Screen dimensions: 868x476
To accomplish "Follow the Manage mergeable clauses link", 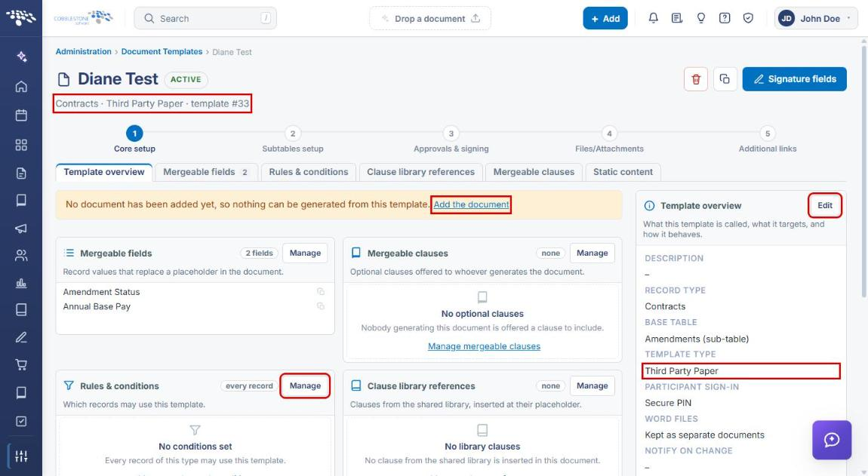I will 484,346.
